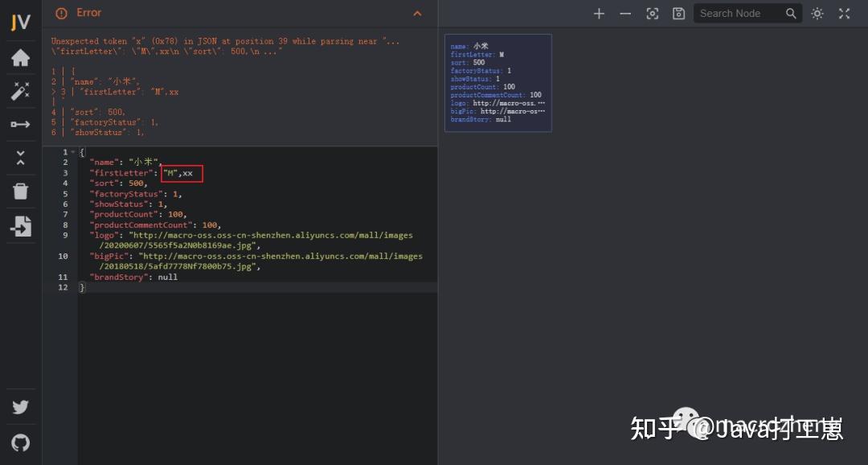The image size is (868, 465).
Task: Click the Search Node input field
Action: (x=743, y=13)
